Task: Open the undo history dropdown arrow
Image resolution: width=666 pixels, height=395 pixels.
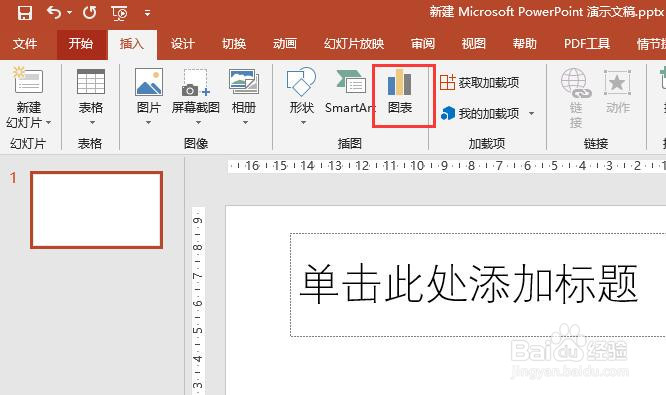Action: click(69, 13)
